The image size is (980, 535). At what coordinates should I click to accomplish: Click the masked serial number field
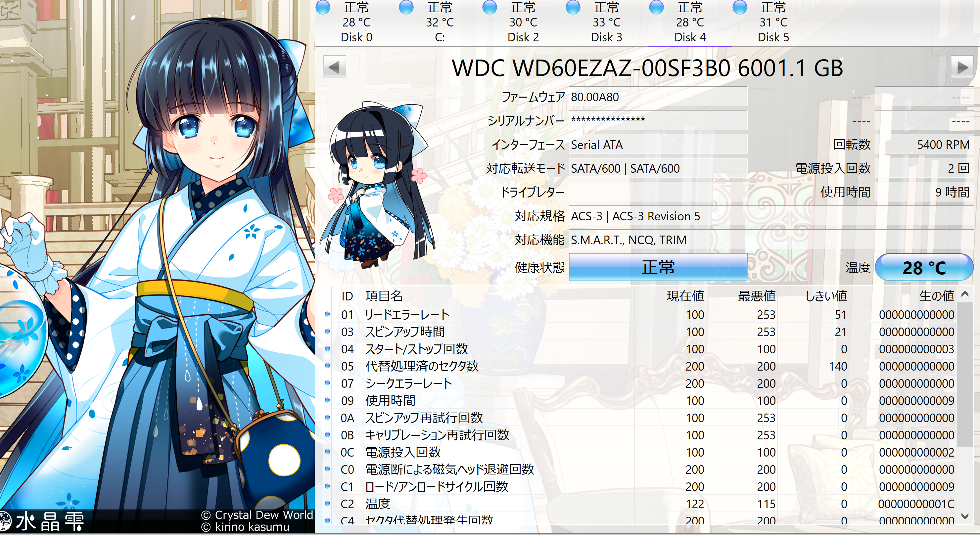coord(658,120)
